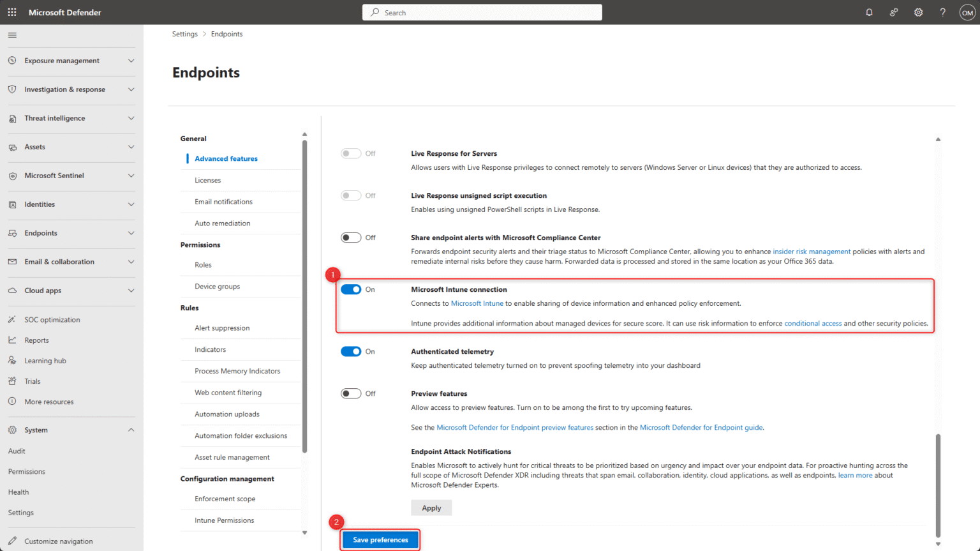Screen dimensions: 980x551
Task: Expand Exposure management chevron
Action: click(131, 61)
